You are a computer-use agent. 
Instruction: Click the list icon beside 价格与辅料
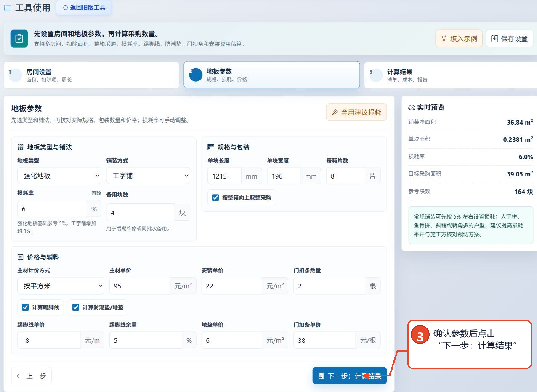pos(20,257)
